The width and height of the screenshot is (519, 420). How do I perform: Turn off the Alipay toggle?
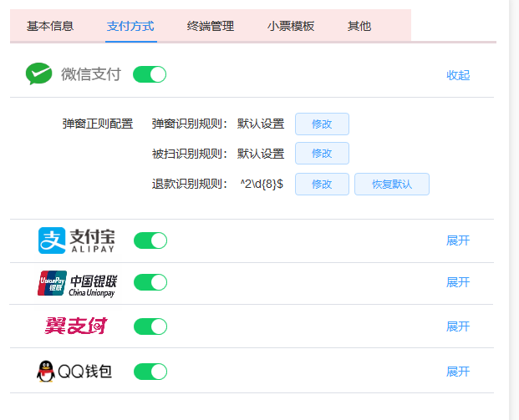(x=150, y=240)
